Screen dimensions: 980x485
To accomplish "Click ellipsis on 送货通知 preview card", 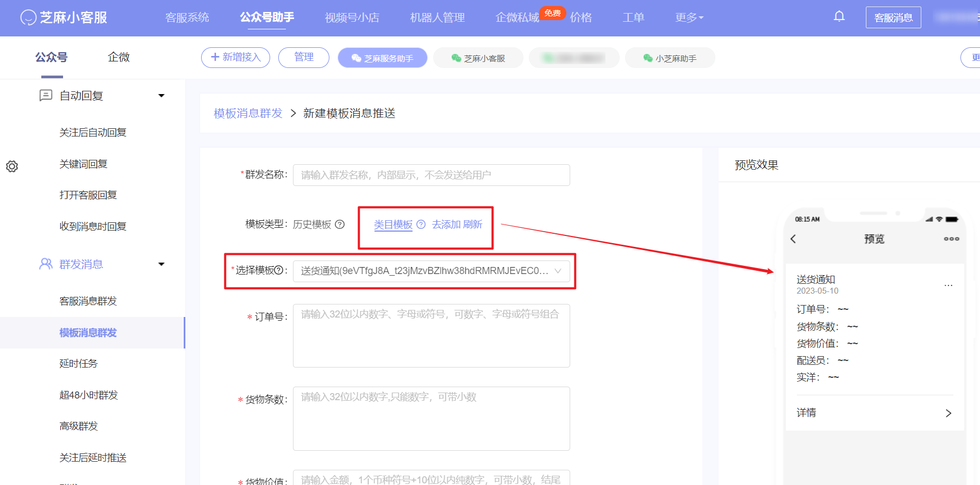I will point(948,285).
